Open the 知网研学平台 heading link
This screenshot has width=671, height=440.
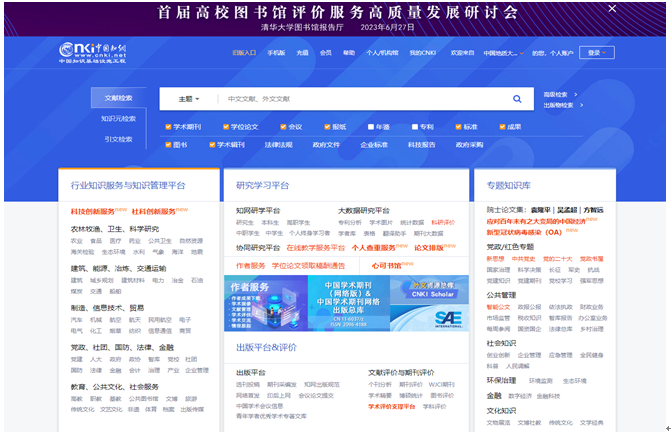[x=258, y=211]
